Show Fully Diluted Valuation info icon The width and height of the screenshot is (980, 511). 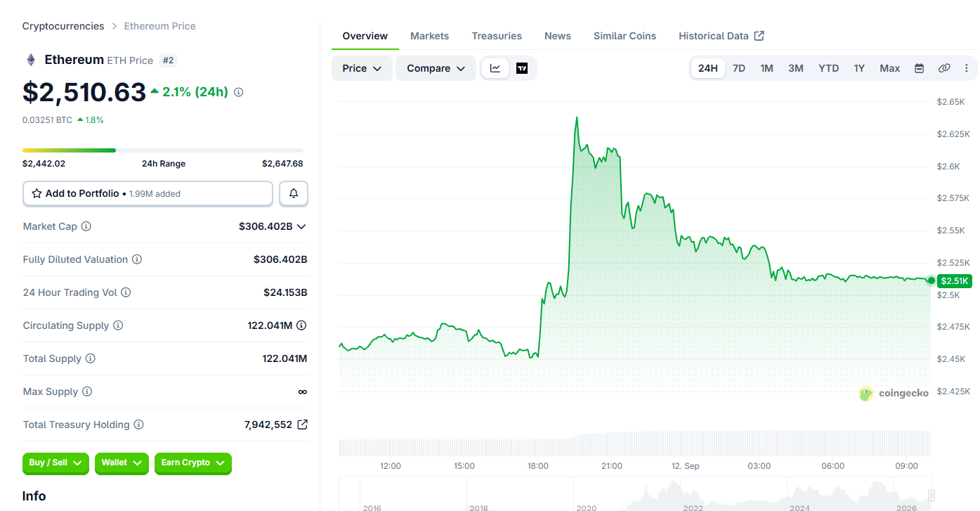pyautogui.click(x=137, y=259)
